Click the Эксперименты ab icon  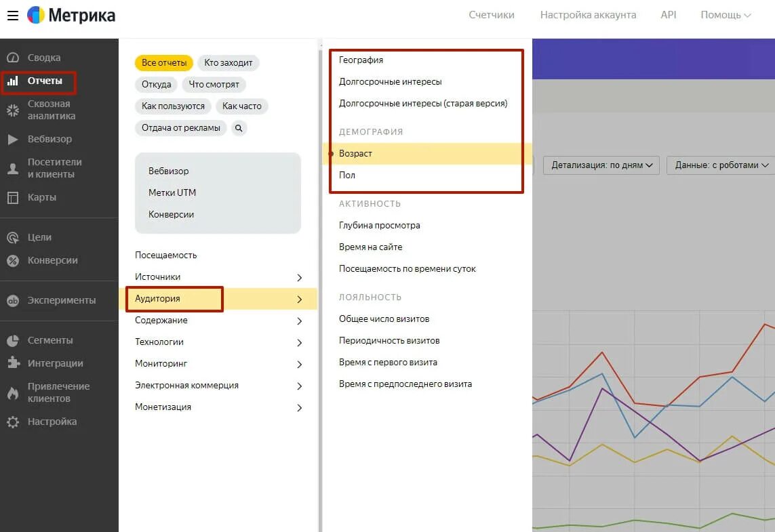click(13, 300)
